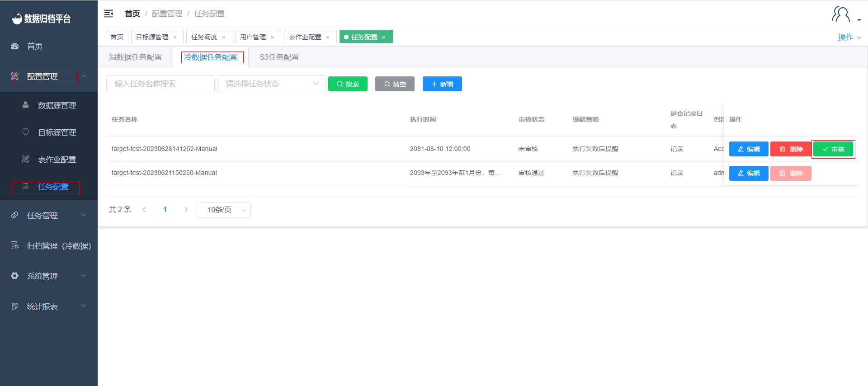
Task: Toggle the sidebar collapse hamburger icon
Action: tap(108, 14)
